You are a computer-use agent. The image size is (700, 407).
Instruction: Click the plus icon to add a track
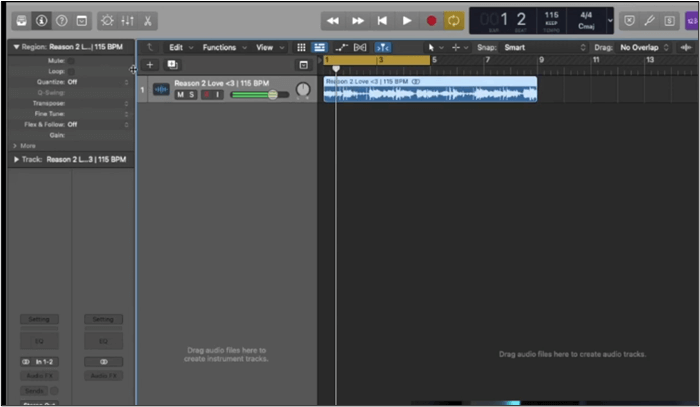[150, 64]
